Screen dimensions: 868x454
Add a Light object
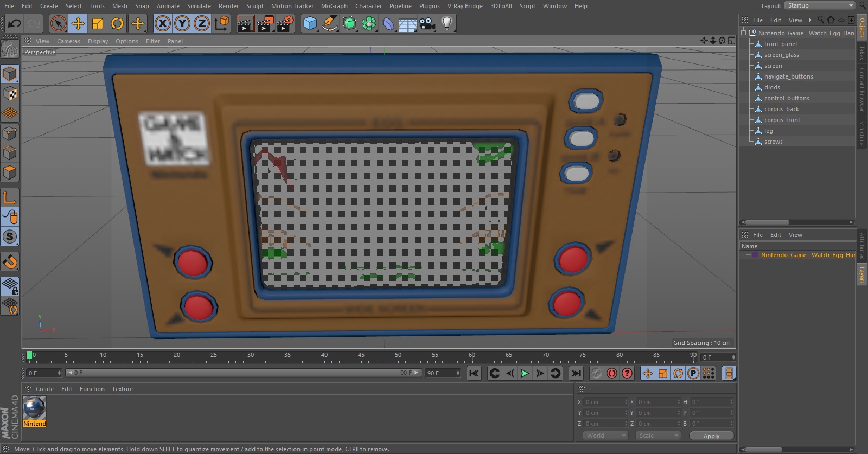click(446, 23)
